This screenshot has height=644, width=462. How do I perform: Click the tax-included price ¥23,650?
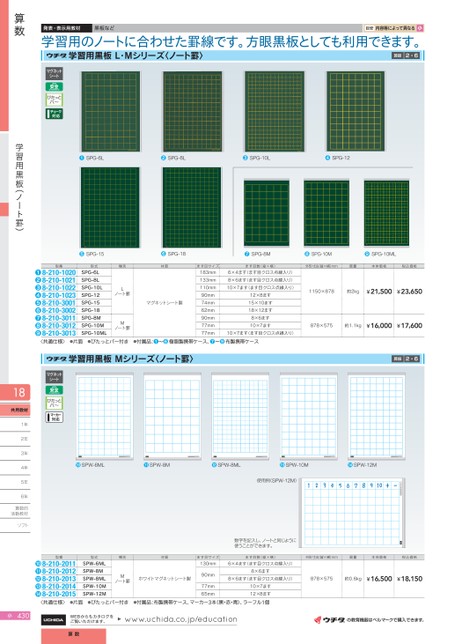point(409,291)
